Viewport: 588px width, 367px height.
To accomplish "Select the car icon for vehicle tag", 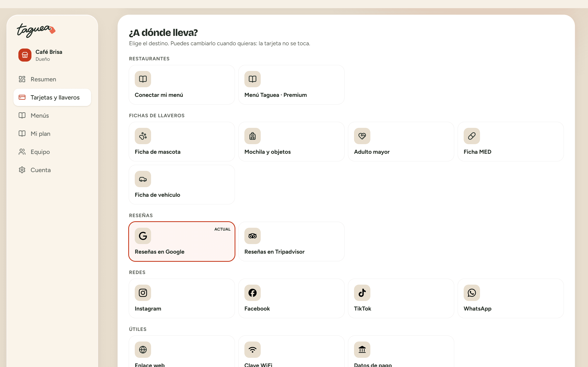I will point(143,179).
